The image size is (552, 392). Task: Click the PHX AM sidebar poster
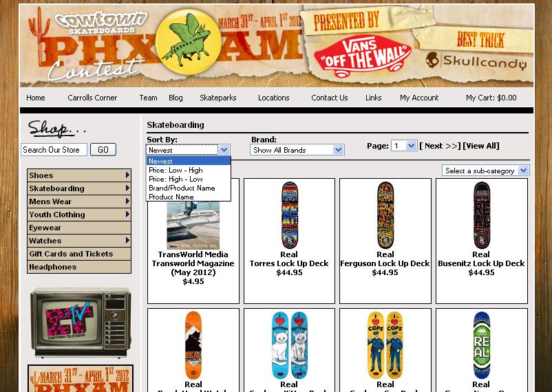pos(81,378)
